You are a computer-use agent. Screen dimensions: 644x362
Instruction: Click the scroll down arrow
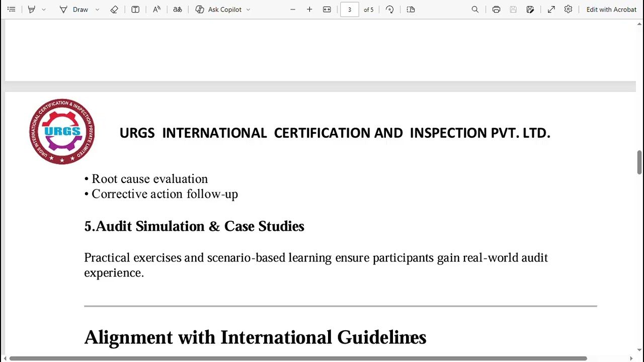coord(639,350)
